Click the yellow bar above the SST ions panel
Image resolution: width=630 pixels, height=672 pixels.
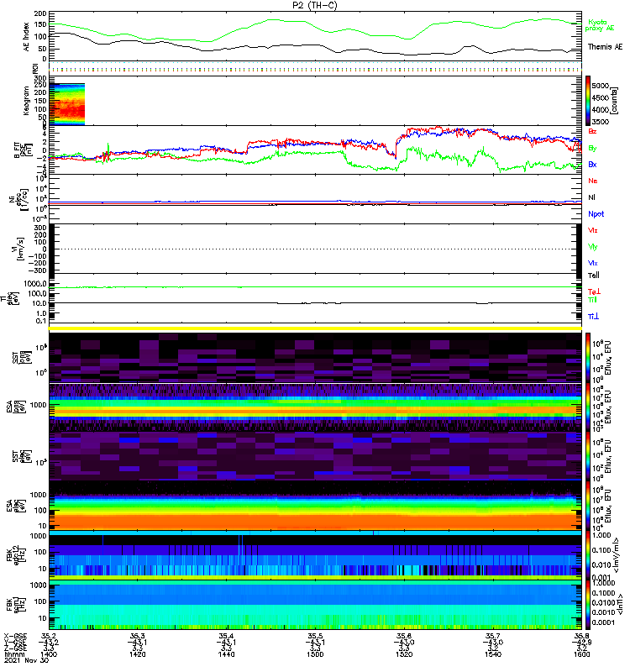click(x=315, y=328)
